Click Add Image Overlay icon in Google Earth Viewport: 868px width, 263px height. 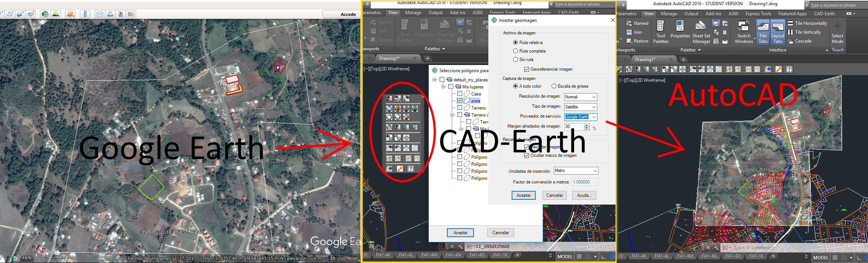coord(20,14)
